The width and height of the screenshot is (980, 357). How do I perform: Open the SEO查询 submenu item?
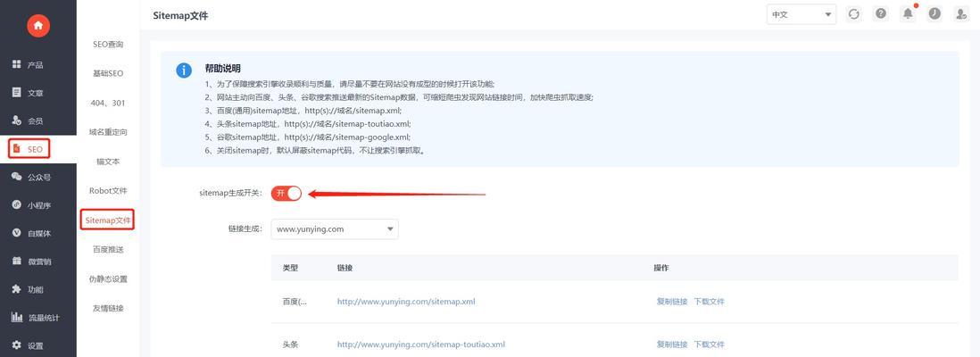(x=108, y=45)
